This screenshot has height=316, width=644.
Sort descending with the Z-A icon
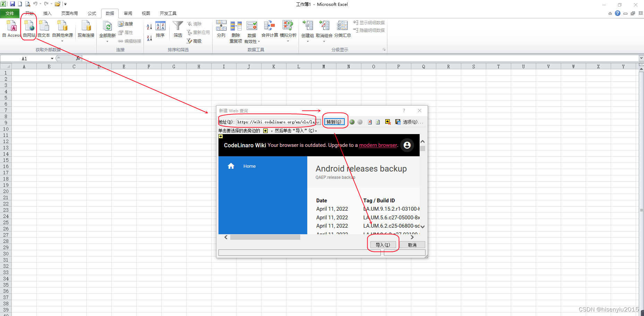[149, 38]
